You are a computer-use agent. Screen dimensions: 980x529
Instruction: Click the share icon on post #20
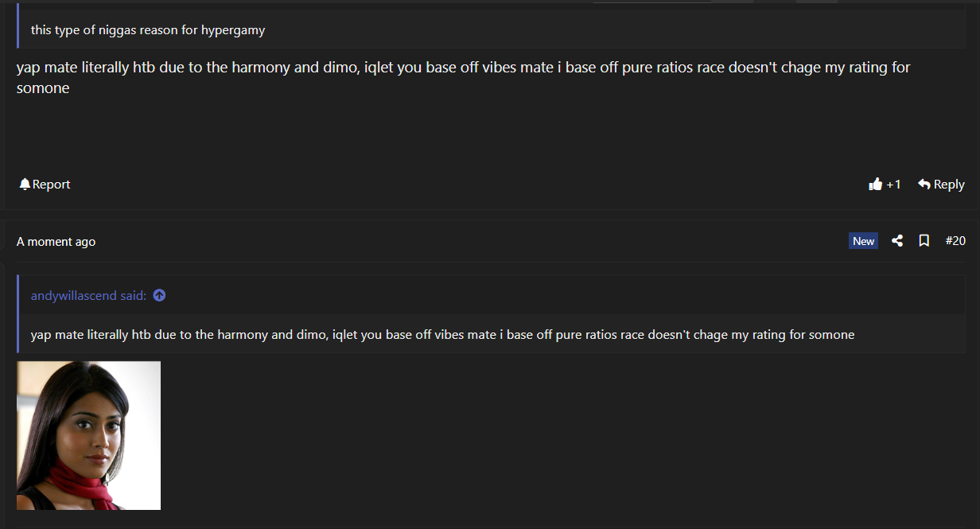coord(897,241)
